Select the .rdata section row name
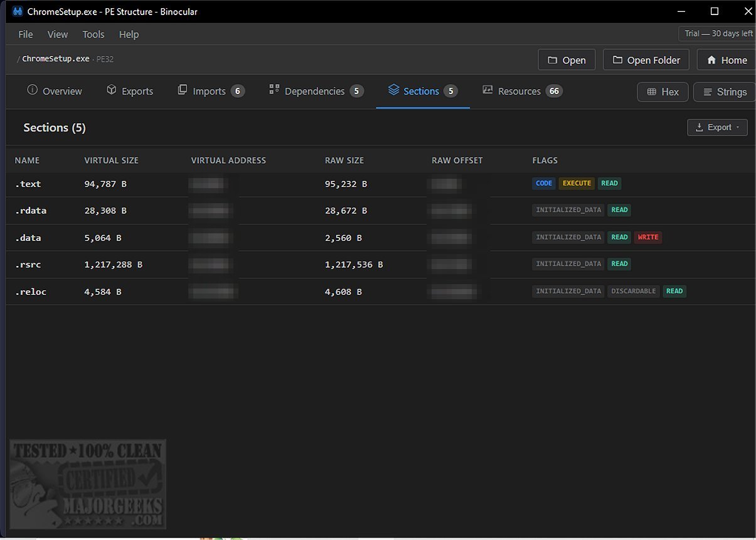 click(x=31, y=211)
